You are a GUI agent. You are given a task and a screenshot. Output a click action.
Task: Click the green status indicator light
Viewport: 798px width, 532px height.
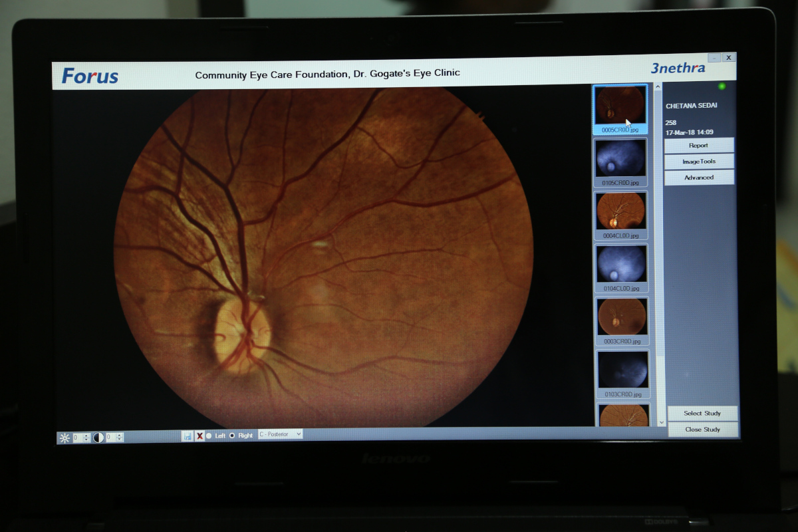coord(722,86)
